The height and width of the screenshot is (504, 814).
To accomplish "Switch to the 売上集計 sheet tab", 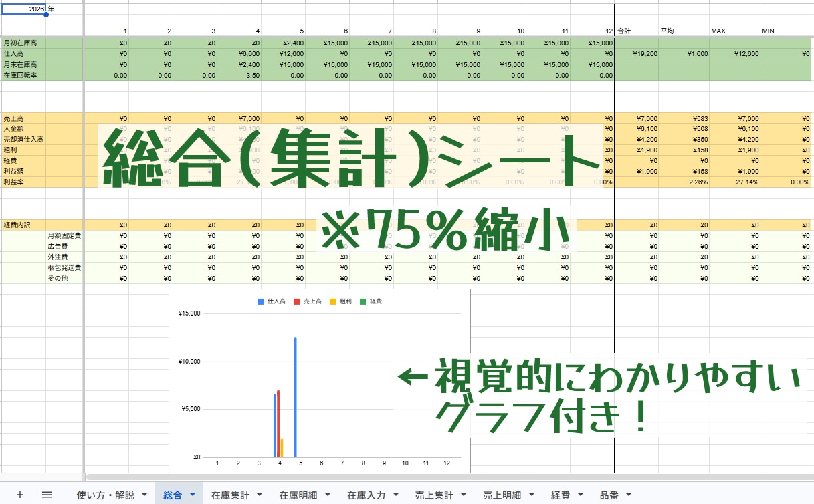I will pos(434,495).
